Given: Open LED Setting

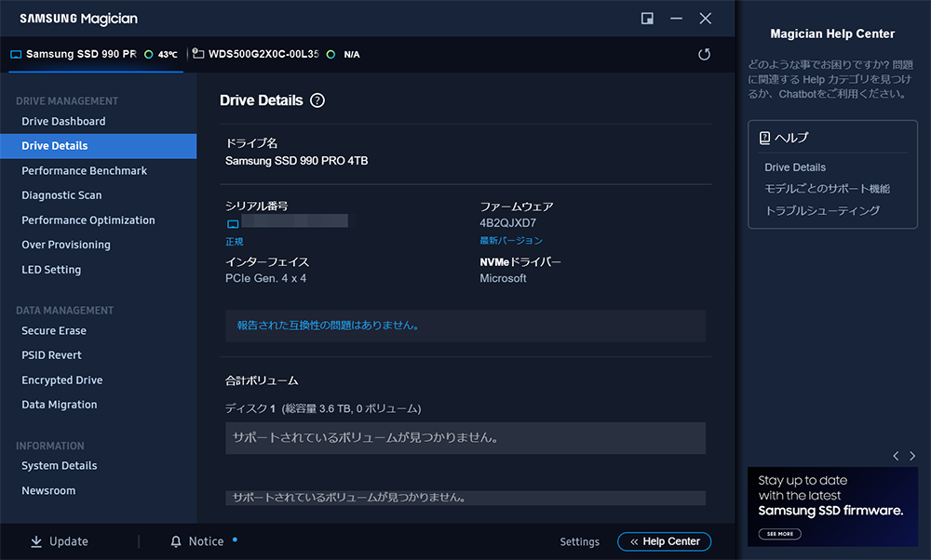Looking at the screenshot, I should [x=51, y=270].
